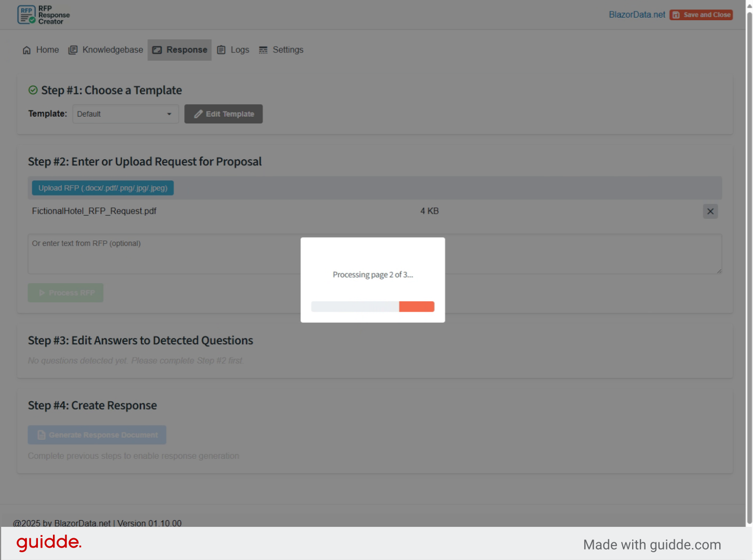Click the Home navigation icon
Image resolution: width=753 pixels, height=560 pixels.
pos(26,50)
